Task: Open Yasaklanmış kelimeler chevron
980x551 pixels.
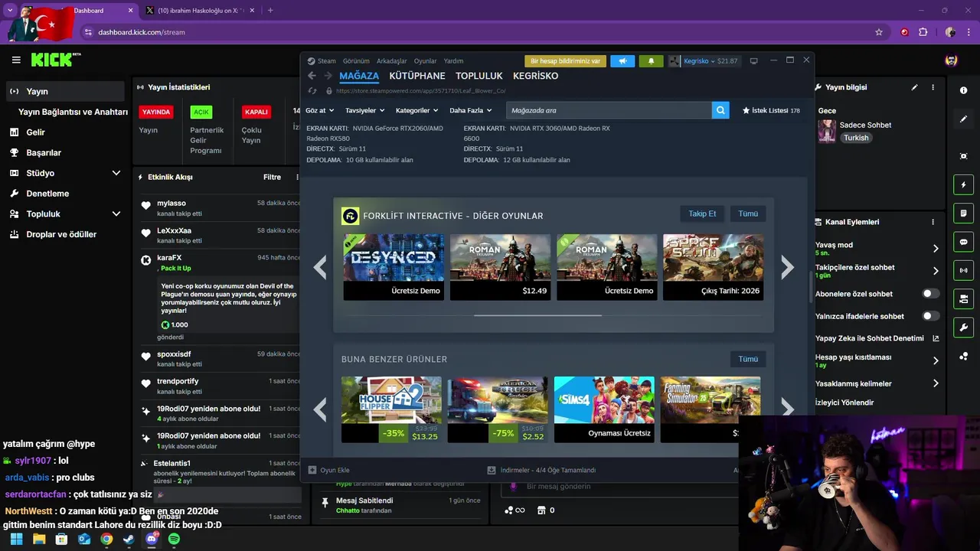Action: tap(936, 383)
